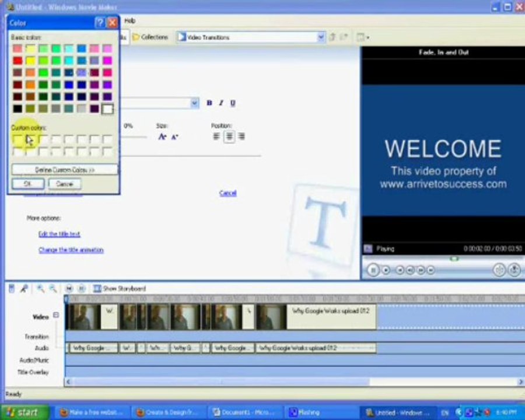Screen dimensions: 525x420
Task: Align title text to the left
Action: pyautogui.click(x=216, y=136)
